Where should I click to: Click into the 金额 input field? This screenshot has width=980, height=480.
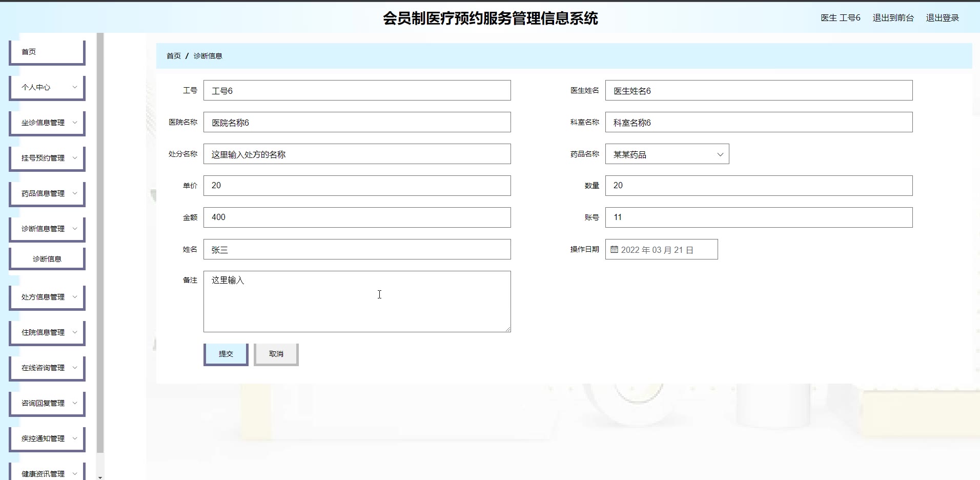(x=357, y=217)
